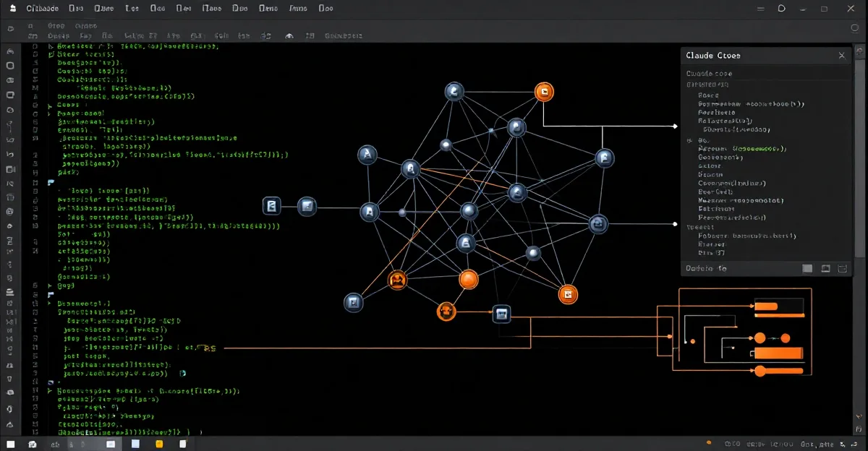Select the rightmost upper dark node in the graph
The width and height of the screenshot is (868, 451).
603,158
